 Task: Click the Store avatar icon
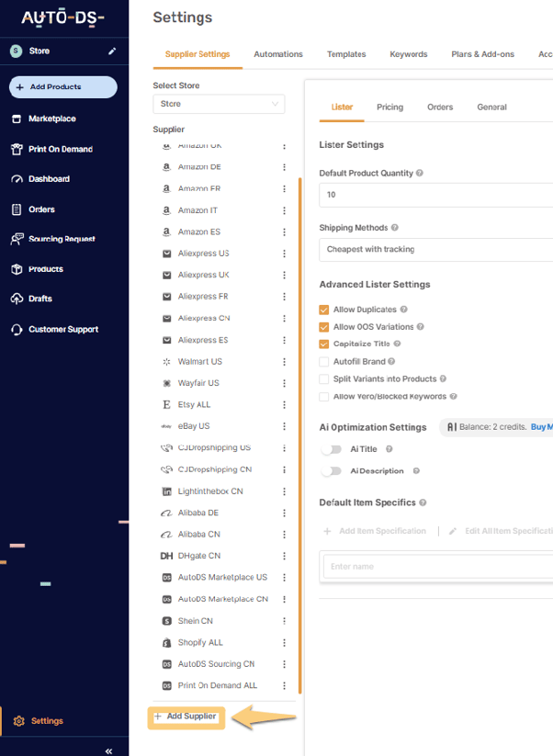point(16,51)
